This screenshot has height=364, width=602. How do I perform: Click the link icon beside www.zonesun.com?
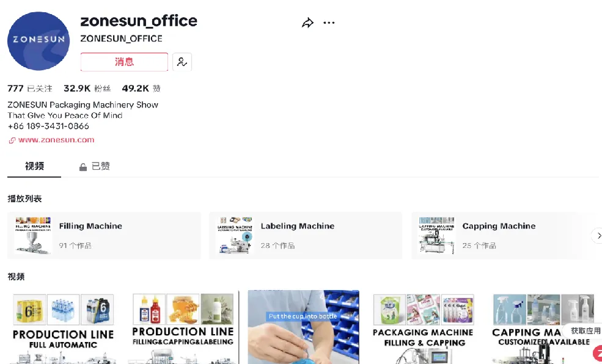(x=12, y=140)
